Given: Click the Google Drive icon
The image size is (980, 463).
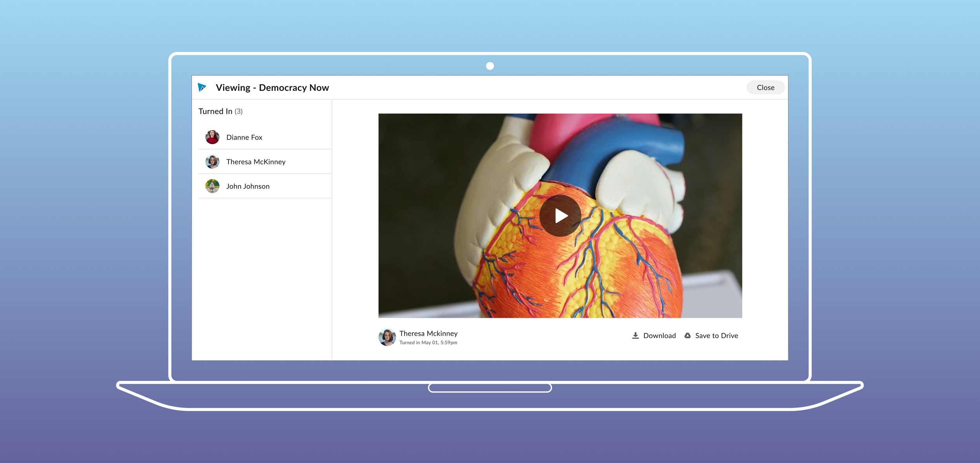Looking at the screenshot, I should [x=688, y=336].
